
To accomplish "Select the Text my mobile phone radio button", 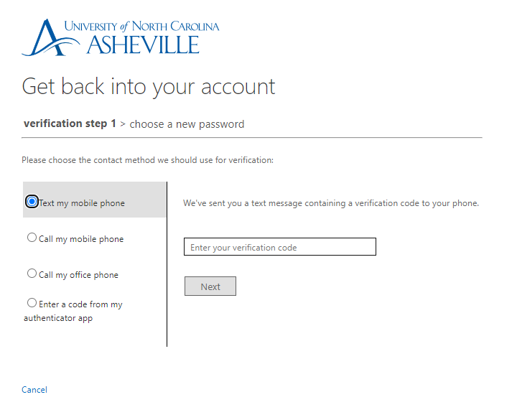I will pos(32,202).
